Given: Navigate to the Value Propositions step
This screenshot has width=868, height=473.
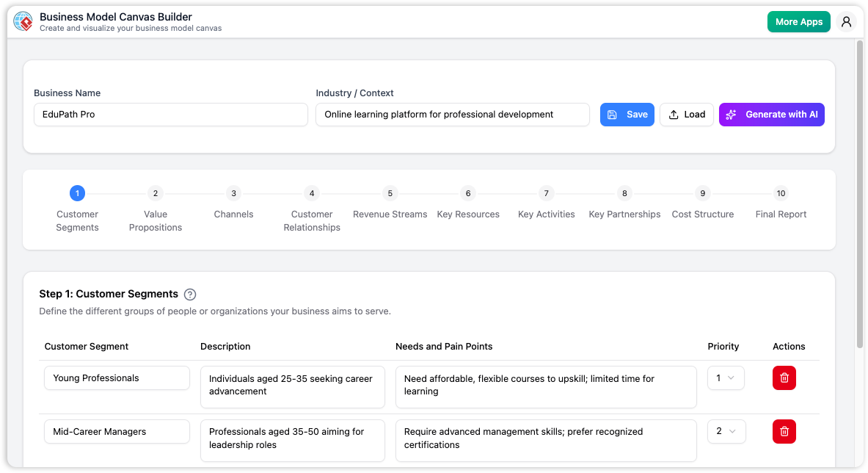Looking at the screenshot, I should [x=156, y=193].
